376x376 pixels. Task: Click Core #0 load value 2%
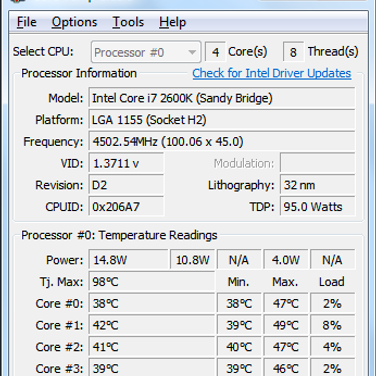(x=332, y=303)
